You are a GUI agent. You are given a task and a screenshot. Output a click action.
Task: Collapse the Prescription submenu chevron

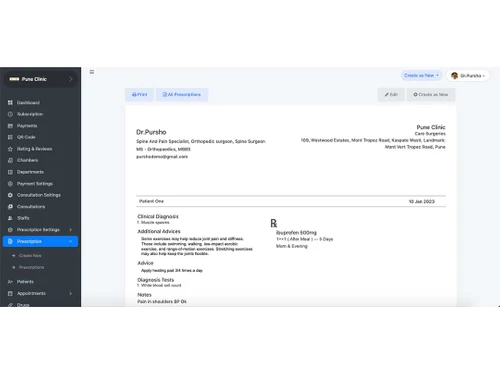coord(70,241)
